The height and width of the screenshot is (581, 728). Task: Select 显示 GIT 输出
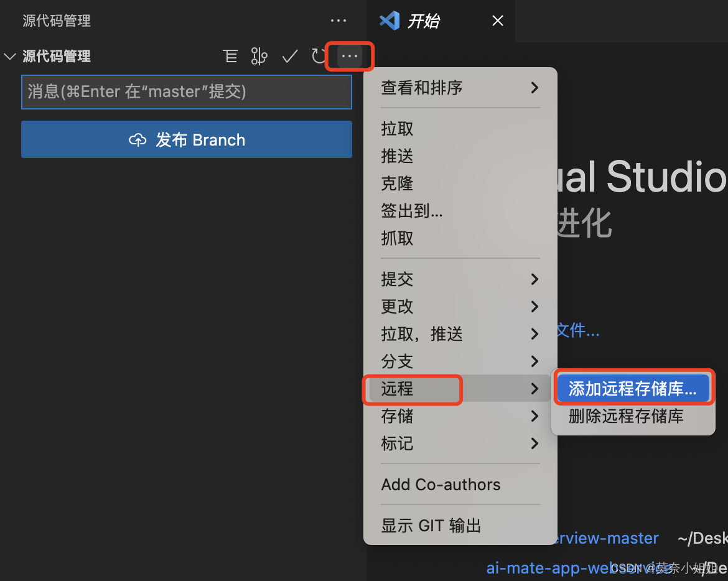(x=460, y=526)
